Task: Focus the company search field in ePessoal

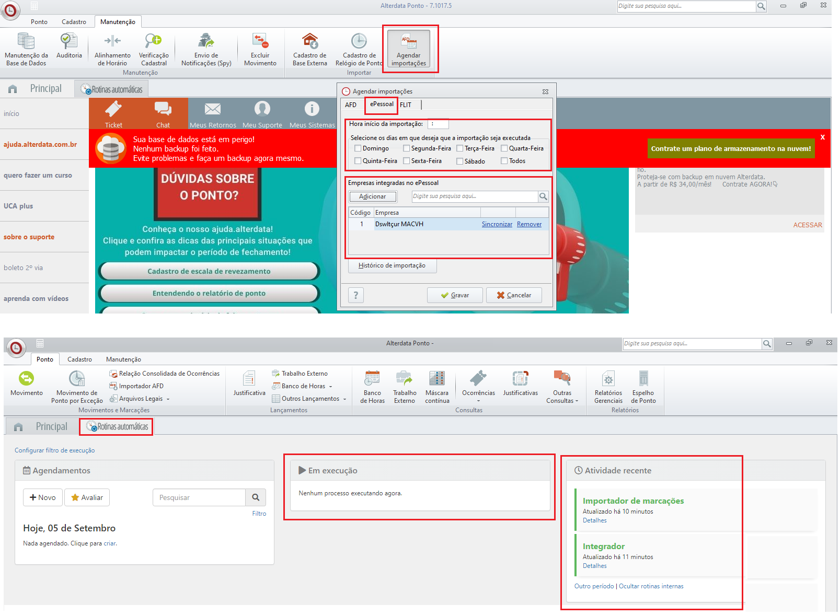Action: (475, 196)
